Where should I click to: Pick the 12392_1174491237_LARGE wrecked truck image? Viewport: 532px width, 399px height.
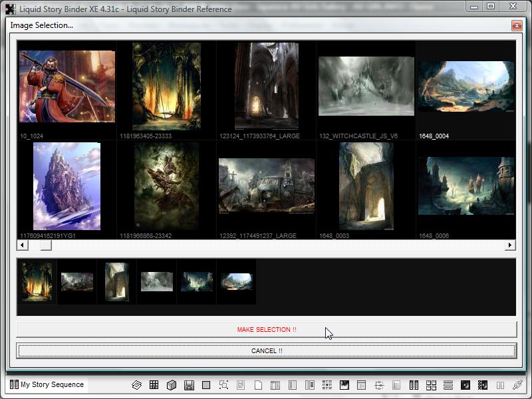[x=266, y=186]
